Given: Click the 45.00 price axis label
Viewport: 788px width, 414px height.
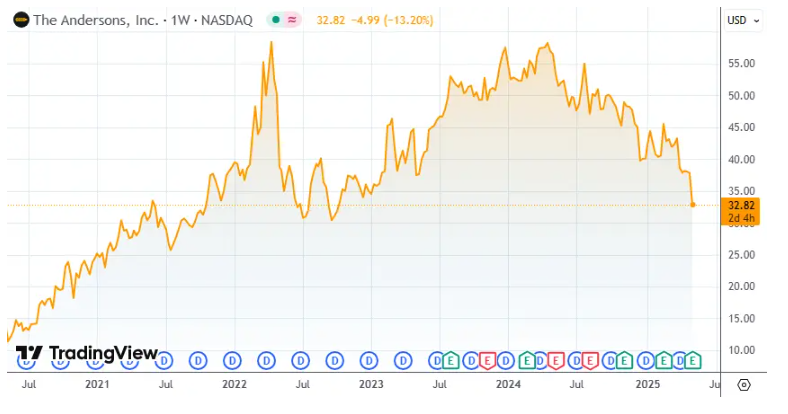Looking at the screenshot, I should click(741, 127).
